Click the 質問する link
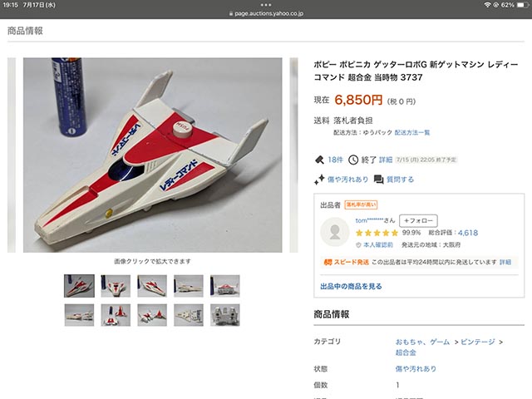532x399 pixels. coord(400,180)
